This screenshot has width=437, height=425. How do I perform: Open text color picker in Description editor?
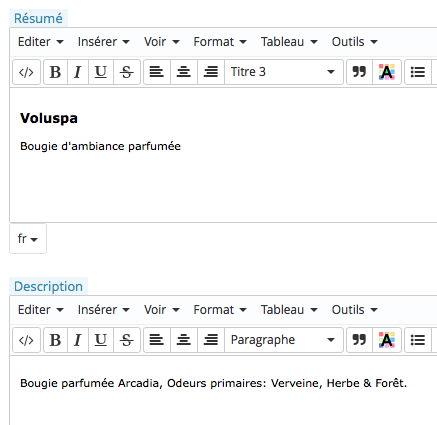tap(387, 340)
